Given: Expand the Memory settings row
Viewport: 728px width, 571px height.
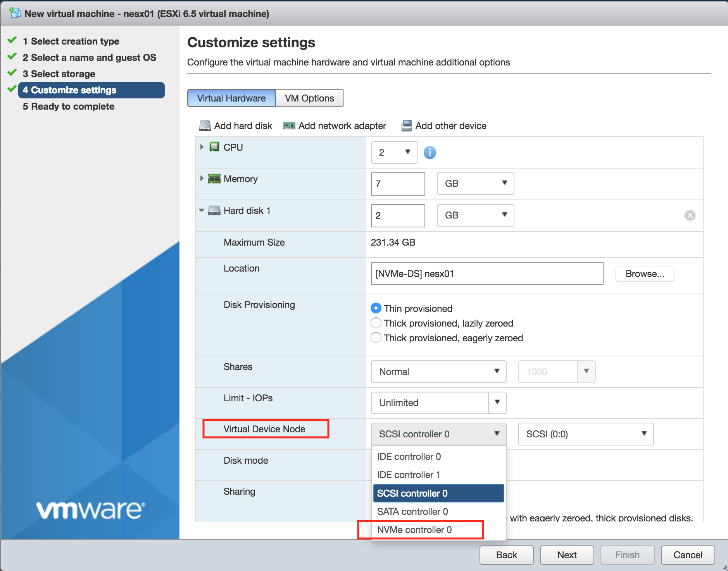Looking at the screenshot, I should [x=202, y=179].
